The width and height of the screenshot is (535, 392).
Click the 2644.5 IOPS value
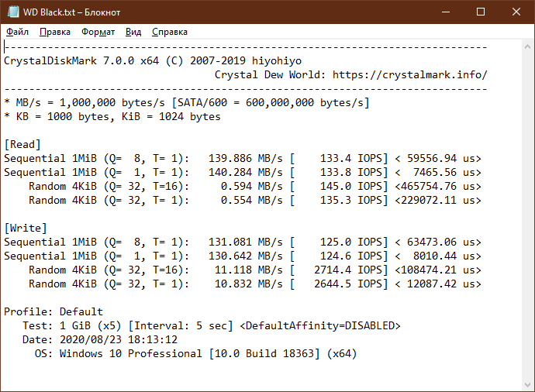(348, 284)
